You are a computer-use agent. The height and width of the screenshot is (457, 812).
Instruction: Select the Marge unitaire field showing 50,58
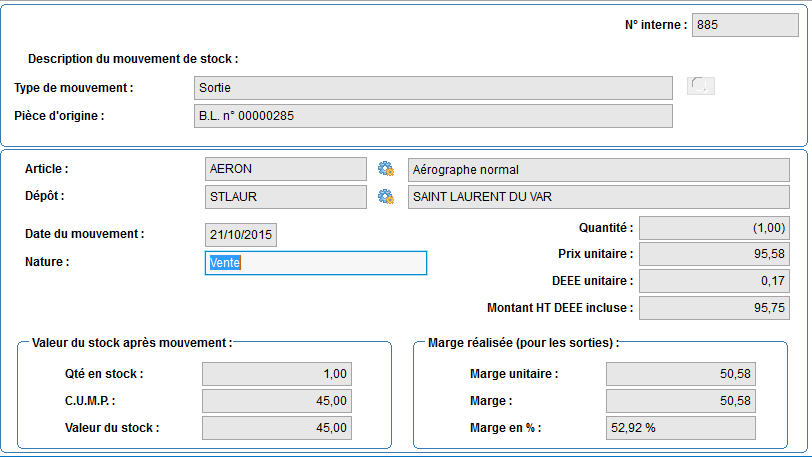click(681, 374)
